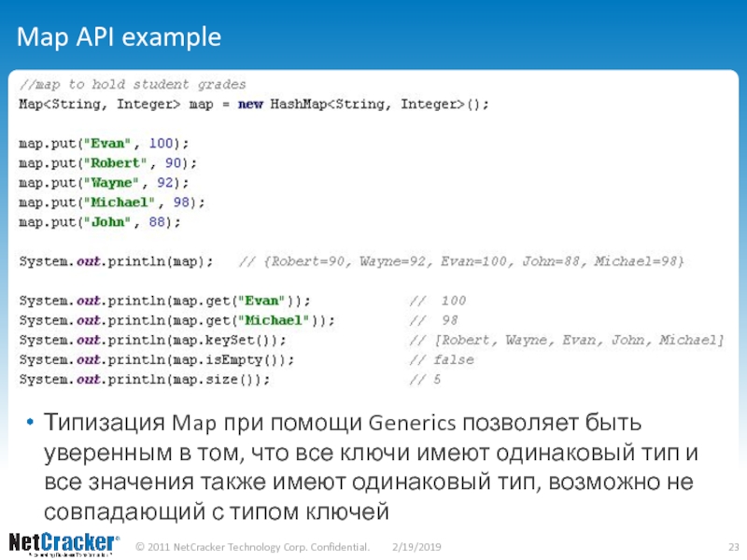This screenshot has height=560, width=747.
Task: Click the line map.put("Evan", 100);
Action: [x=104, y=144]
